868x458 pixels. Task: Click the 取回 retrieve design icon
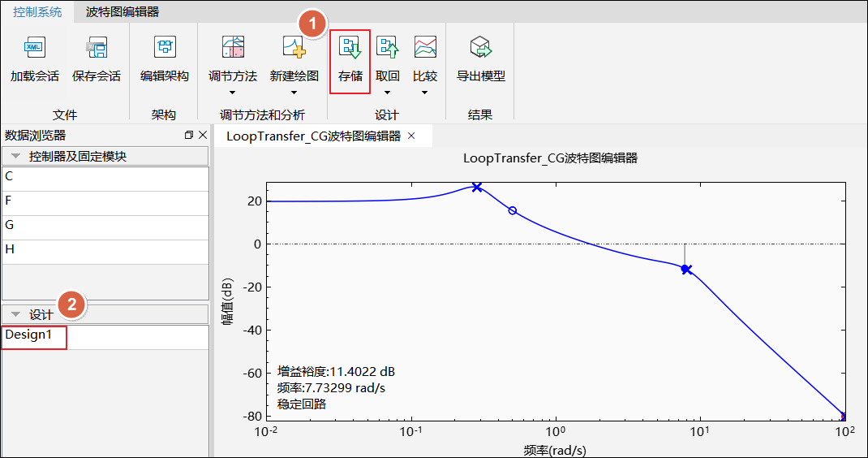pyautogui.click(x=387, y=49)
